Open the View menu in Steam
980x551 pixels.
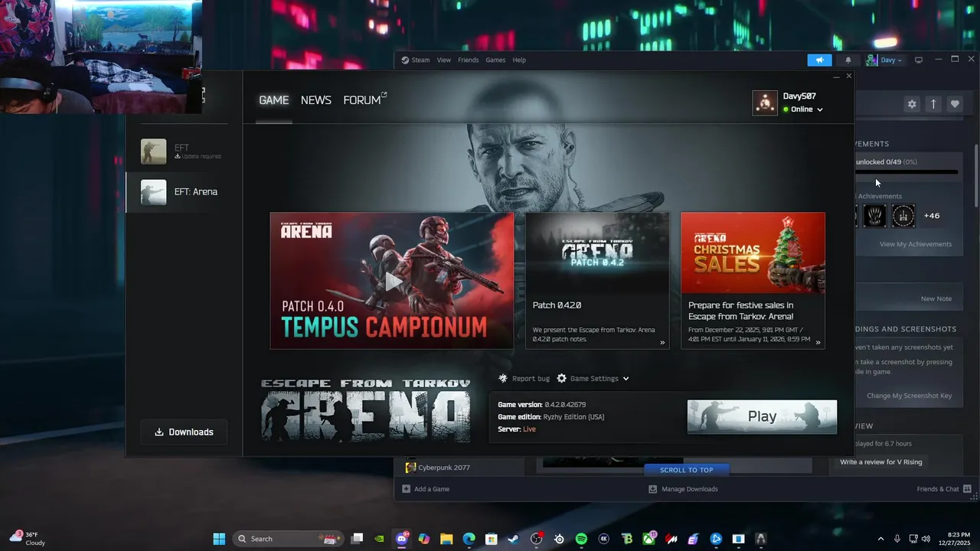point(444,60)
